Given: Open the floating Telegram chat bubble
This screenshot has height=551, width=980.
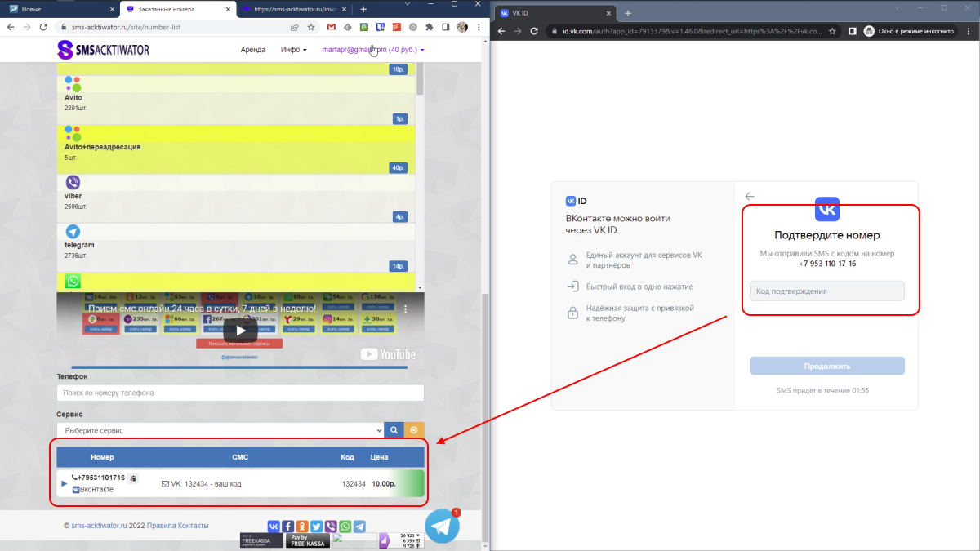Looking at the screenshot, I should (x=443, y=526).
